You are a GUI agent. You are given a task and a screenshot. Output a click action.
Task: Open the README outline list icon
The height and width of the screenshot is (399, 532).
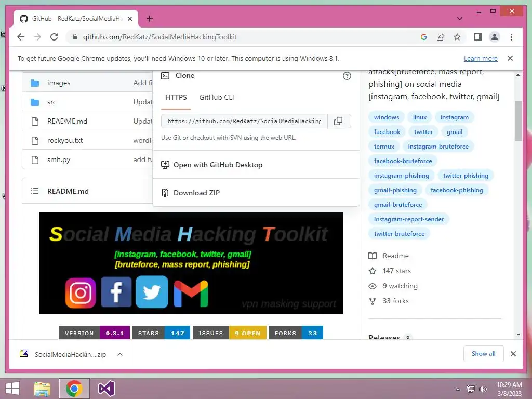(35, 191)
